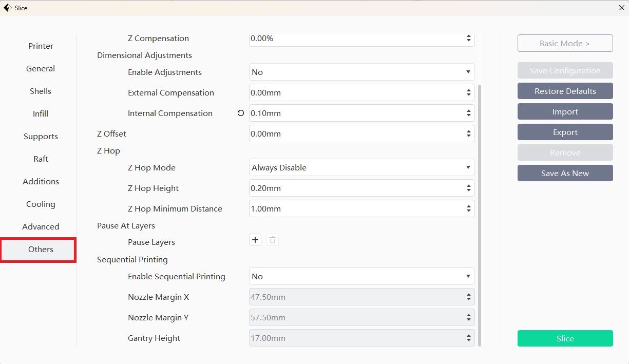Adjust the Z Hop Height stepper arrows
The height and width of the screenshot is (364, 629).
click(468, 188)
